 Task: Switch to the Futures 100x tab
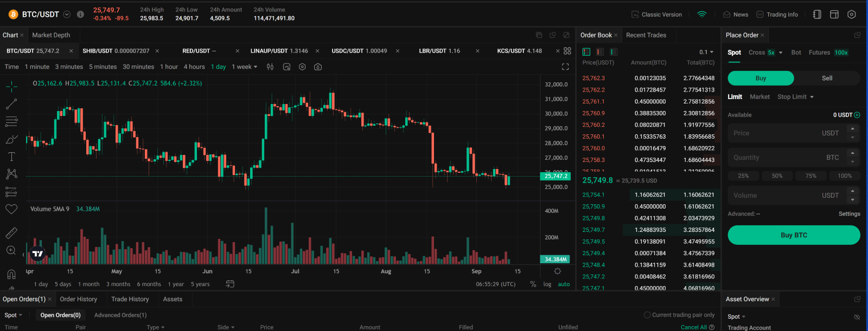point(828,53)
